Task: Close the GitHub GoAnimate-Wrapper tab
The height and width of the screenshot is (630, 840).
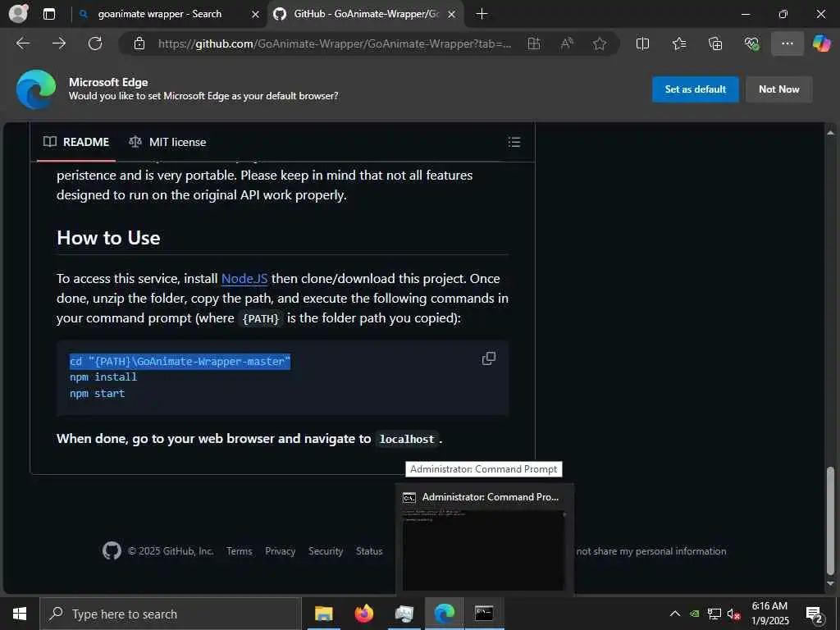Action: tap(452, 15)
